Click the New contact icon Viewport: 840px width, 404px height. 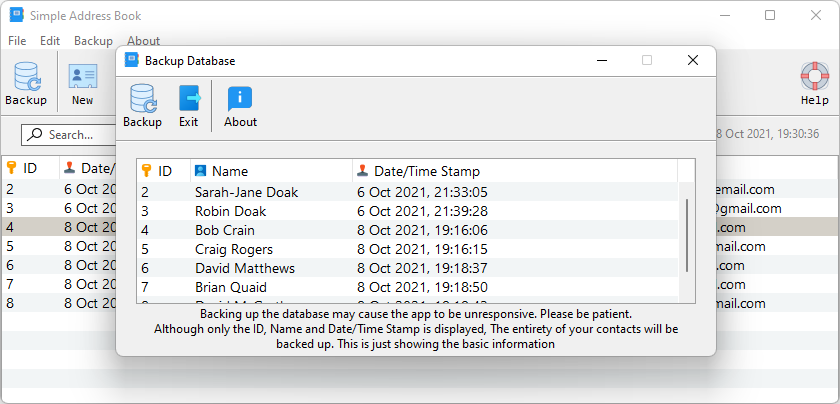pos(82,77)
